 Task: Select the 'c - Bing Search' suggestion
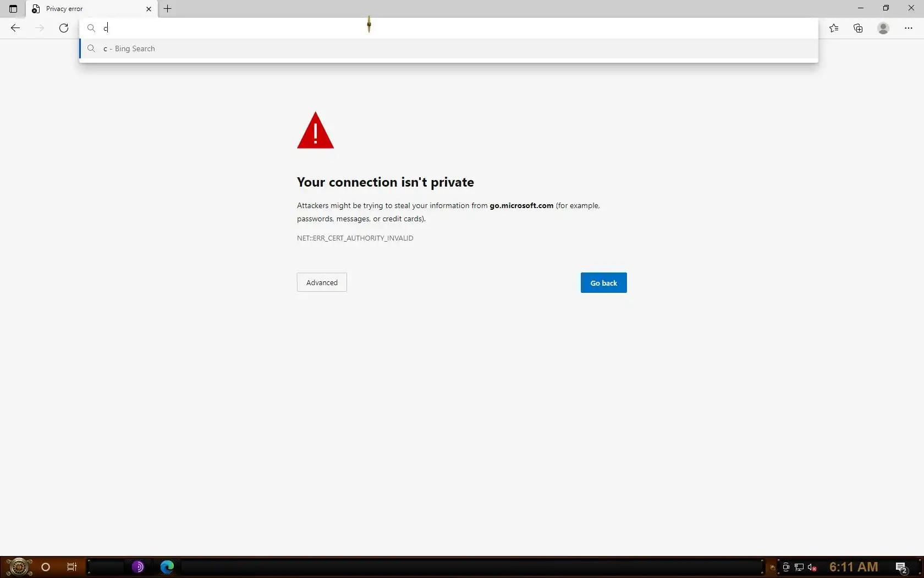click(448, 48)
